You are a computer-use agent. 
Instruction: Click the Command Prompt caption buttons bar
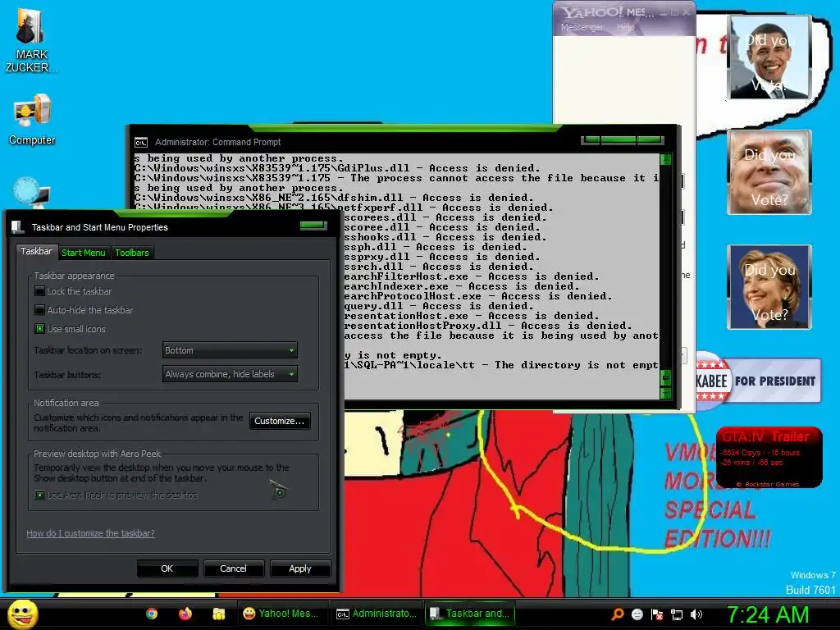pyautogui.click(x=623, y=140)
